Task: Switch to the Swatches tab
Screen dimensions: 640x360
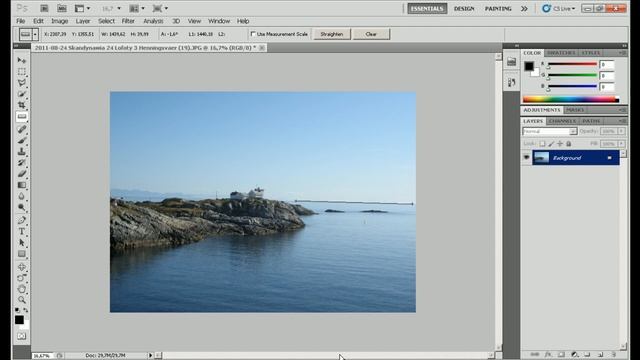Action: 561,53
